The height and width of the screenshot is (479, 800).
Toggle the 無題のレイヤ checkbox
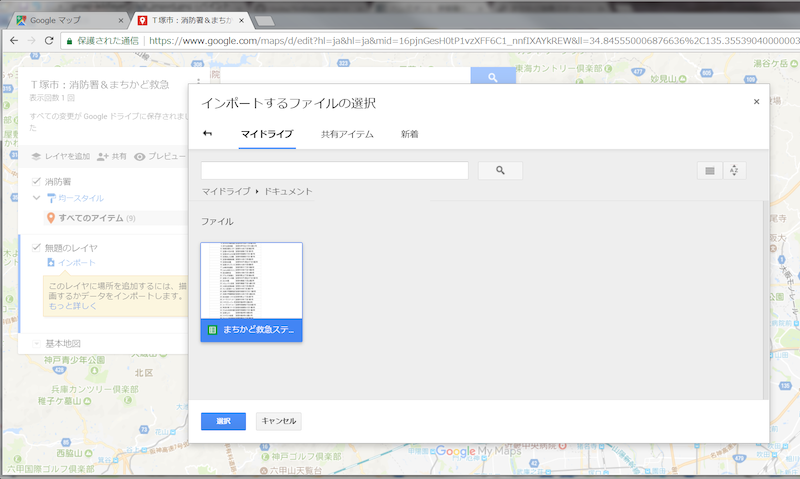click(x=36, y=247)
